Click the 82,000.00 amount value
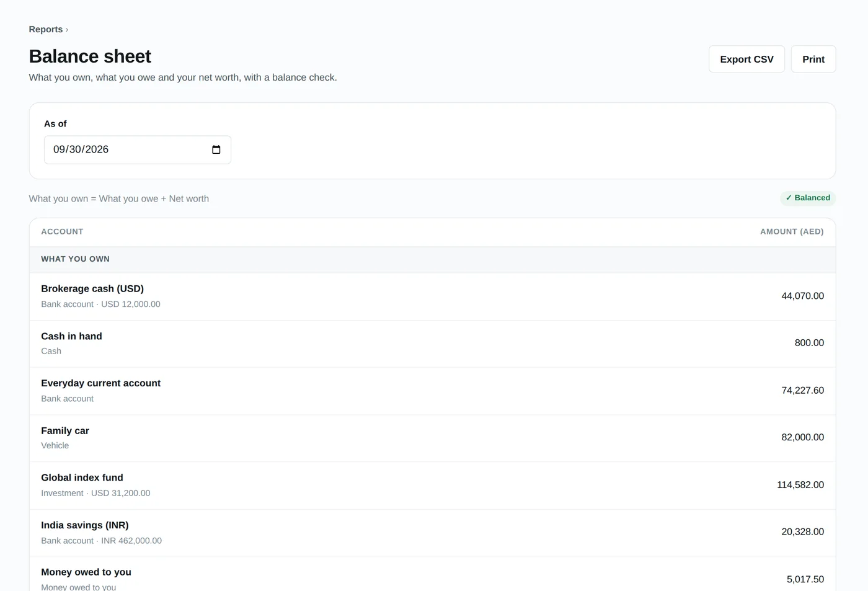 (802, 437)
